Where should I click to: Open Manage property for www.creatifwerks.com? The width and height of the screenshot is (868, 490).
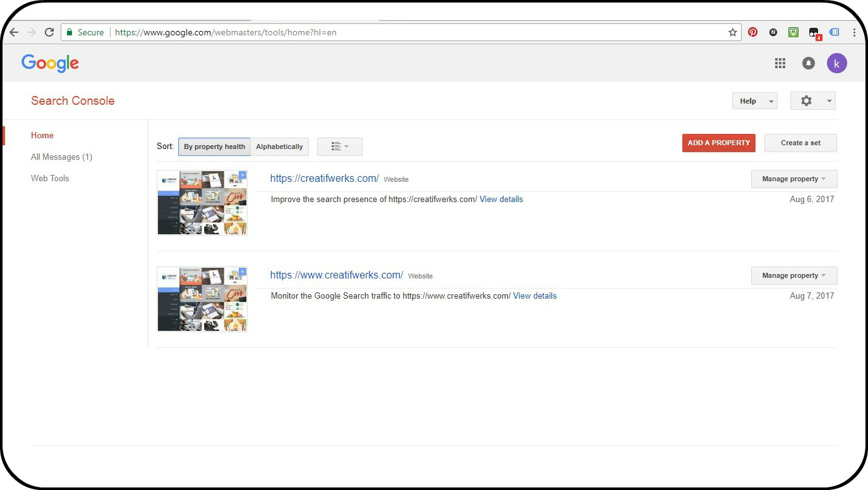[794, 275]
